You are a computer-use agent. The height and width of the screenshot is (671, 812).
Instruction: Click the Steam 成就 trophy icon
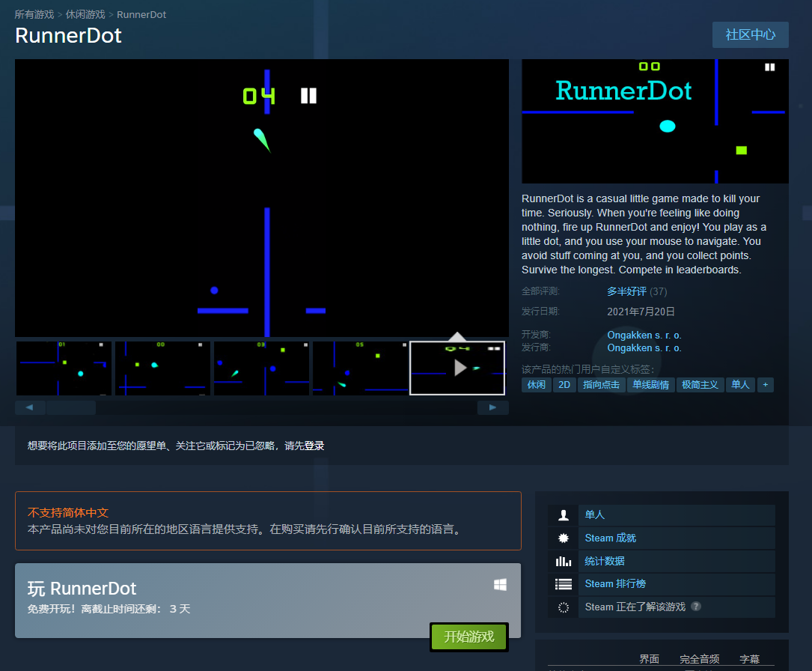click(563, 538)
